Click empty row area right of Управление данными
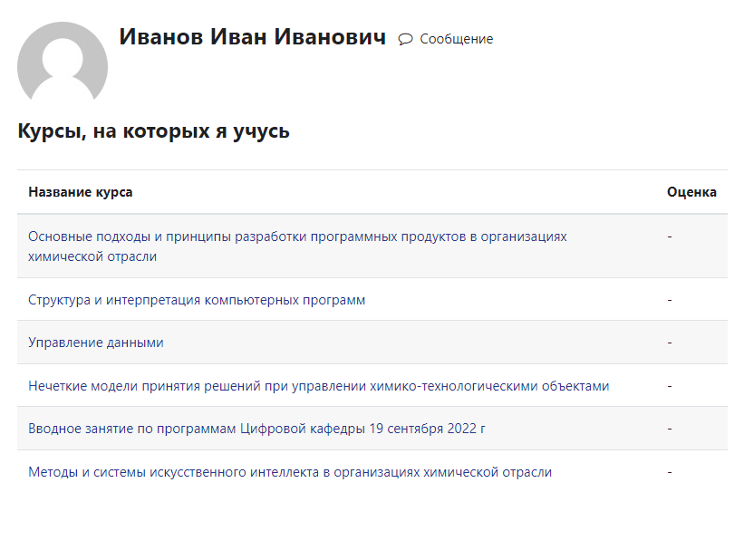The image size is (744, 560). 408,343
